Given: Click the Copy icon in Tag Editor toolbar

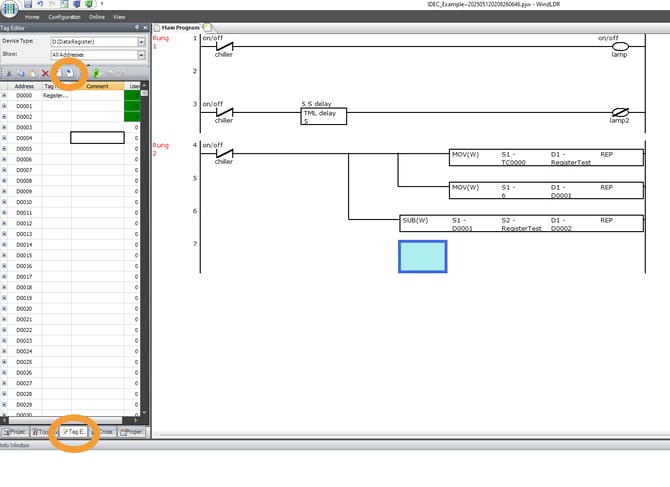Looking at the screenshot, I should point(21,73).
